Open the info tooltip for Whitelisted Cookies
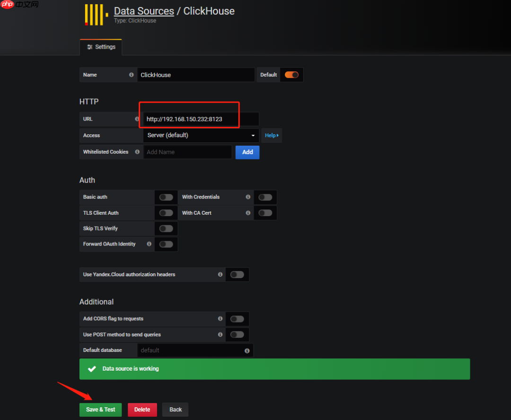 pos(137,152)
